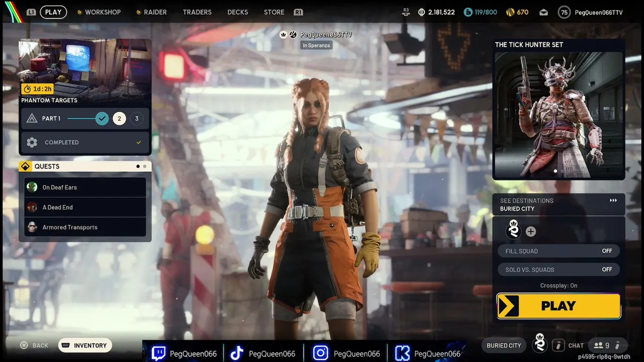
Task: Click the BACK circle button icon
Action: point(24,345)
